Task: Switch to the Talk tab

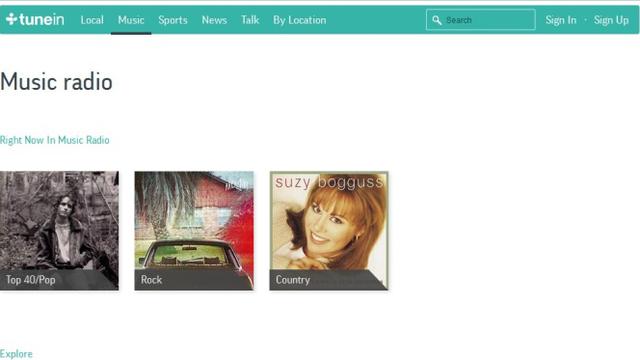Action: point(250,20)
